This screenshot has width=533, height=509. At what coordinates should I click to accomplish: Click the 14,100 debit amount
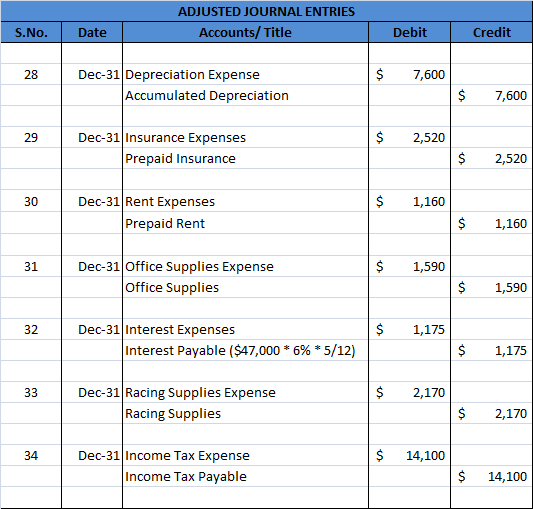tap(410, 456)
